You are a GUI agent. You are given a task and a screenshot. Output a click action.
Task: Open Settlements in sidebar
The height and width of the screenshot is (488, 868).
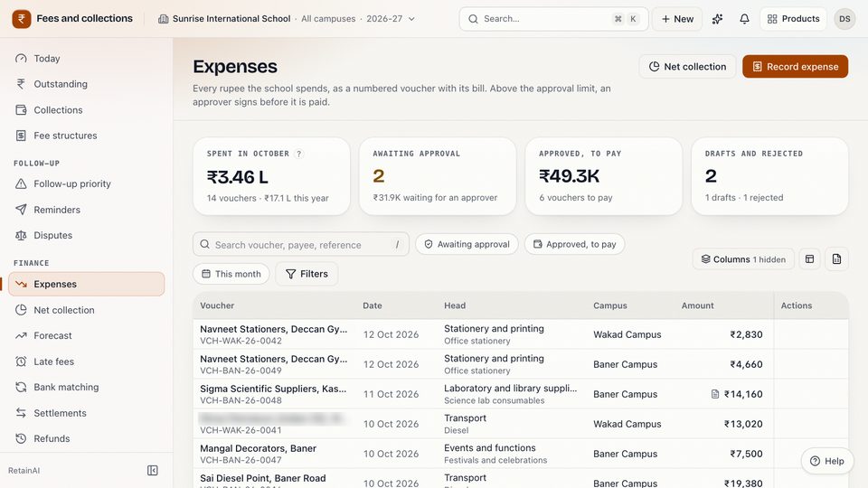87,413
